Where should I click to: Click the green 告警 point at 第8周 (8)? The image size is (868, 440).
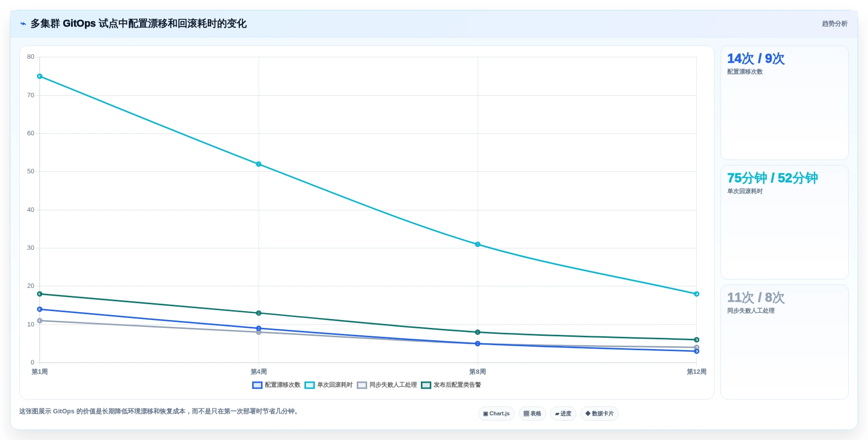(478, 332)
